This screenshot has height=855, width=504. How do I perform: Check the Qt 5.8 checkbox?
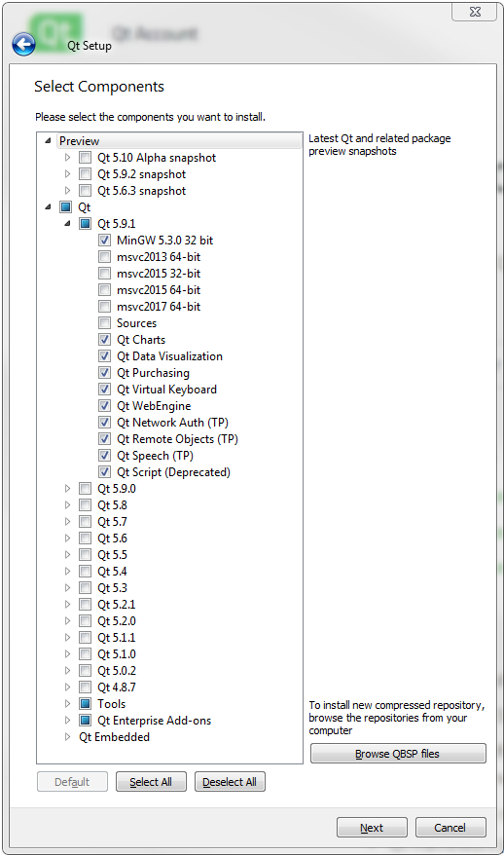pos(85,505)
